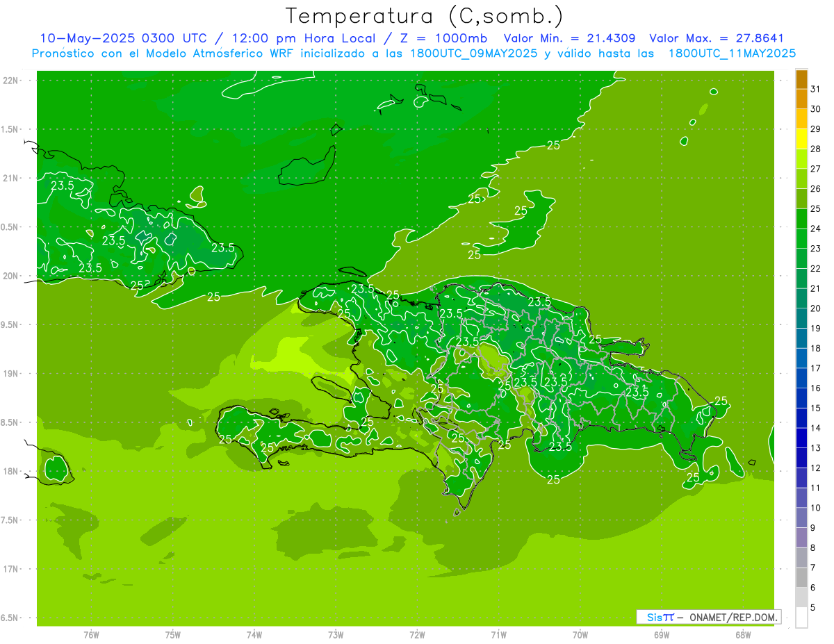834x644 pixels.
Task: Click the legend scale label 31
Action: tap(816, 89)
